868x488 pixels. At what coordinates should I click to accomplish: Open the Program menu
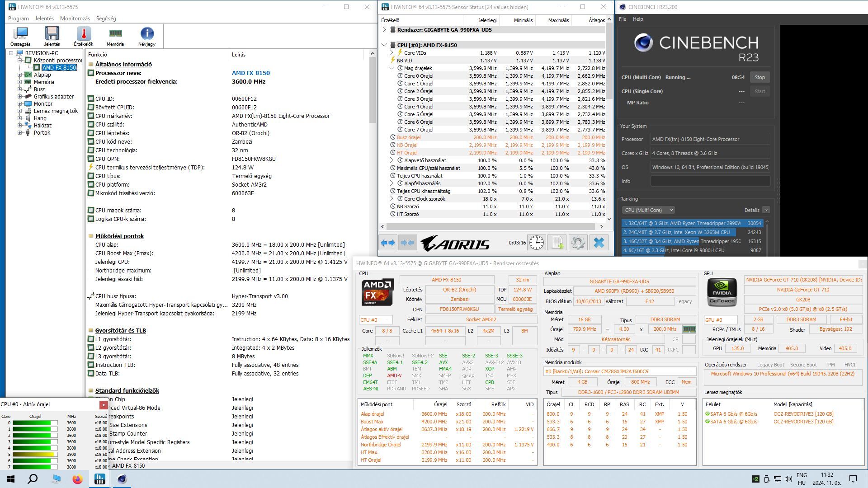point(19,19)
